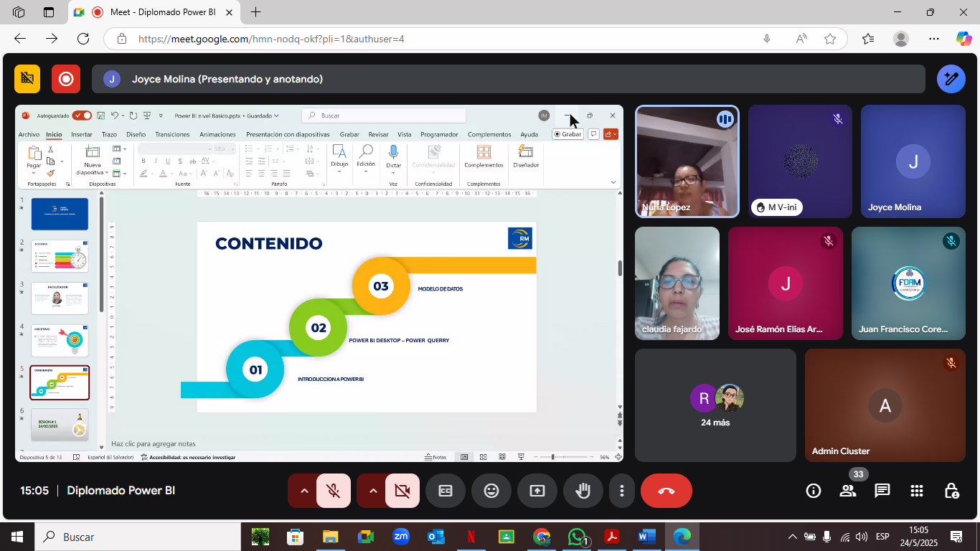Click the red recording indicator icon

pyautogui.click(x=66, y=79)
